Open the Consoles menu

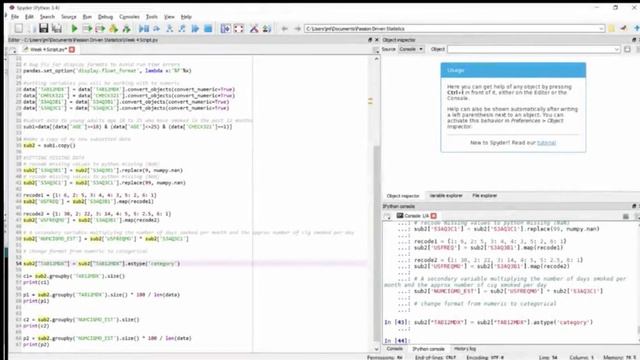point(129,17)
